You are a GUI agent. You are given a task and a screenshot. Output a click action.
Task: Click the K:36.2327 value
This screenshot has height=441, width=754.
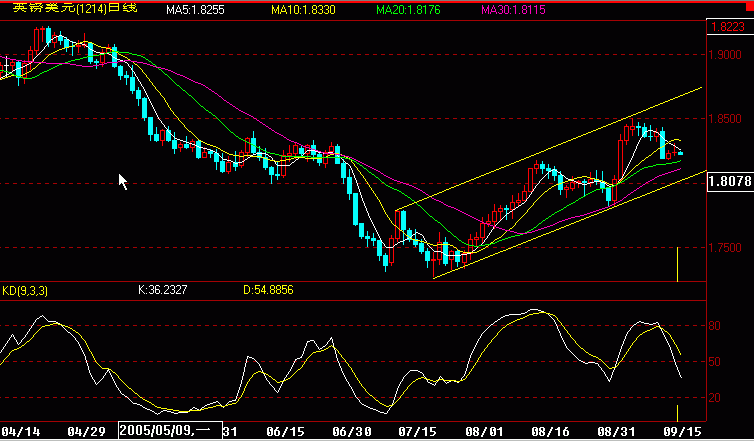point(163,290)
